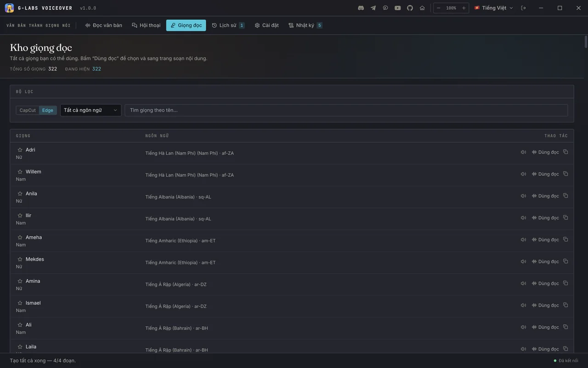Screen dimensions: 588x368
Task: Switch the voice source to CapCut
Action: (x=28, y=110)
